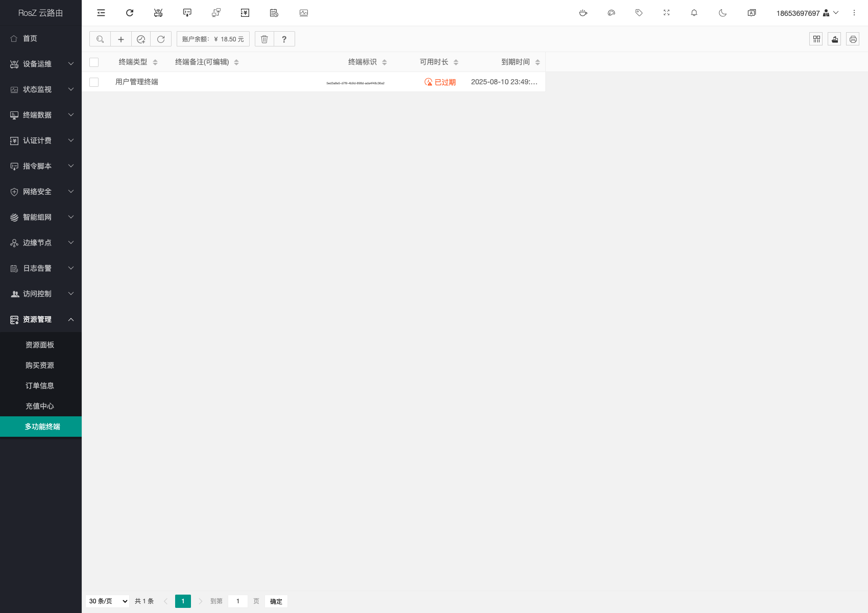Open the 30 条/页 page size dropdown

pos(108,601)
